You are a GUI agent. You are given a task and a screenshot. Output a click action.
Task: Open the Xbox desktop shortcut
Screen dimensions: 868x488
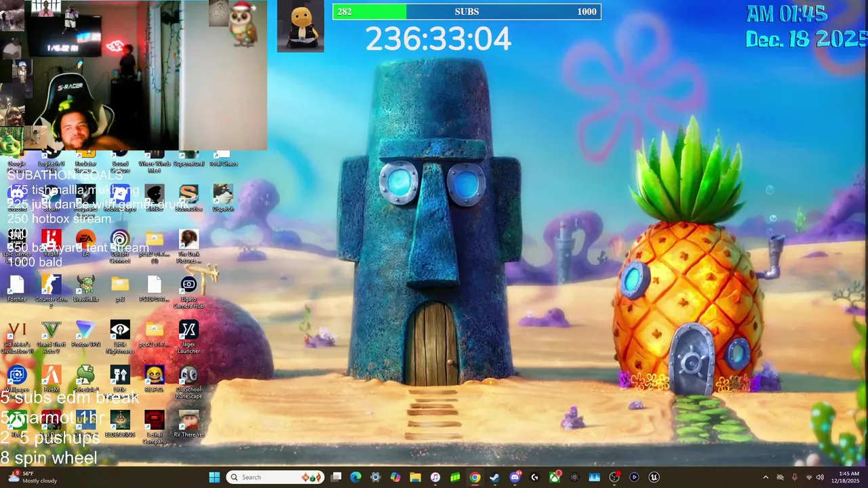click(16, 424)
